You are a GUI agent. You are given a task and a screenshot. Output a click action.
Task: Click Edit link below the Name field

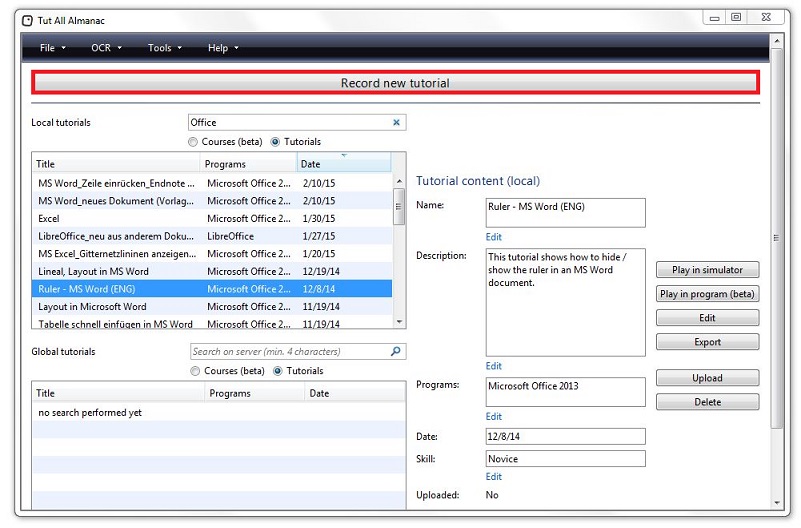point(494,237)
